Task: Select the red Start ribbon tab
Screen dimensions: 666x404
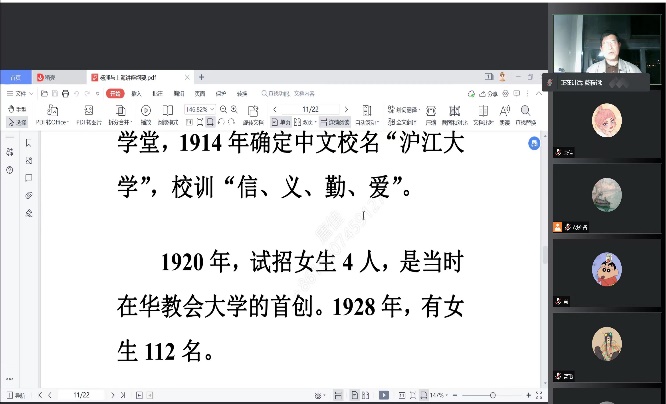Action: click(x=115, y=93)
